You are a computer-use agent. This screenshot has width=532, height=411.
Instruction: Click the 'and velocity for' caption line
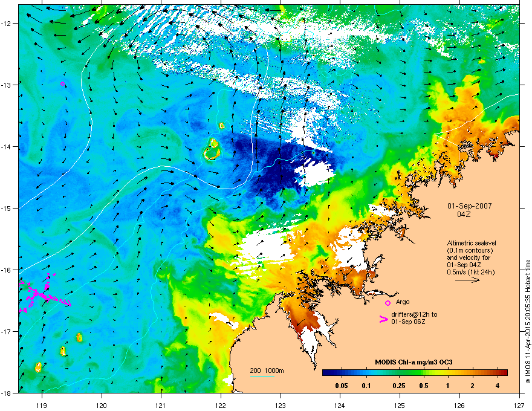point(468,257)
